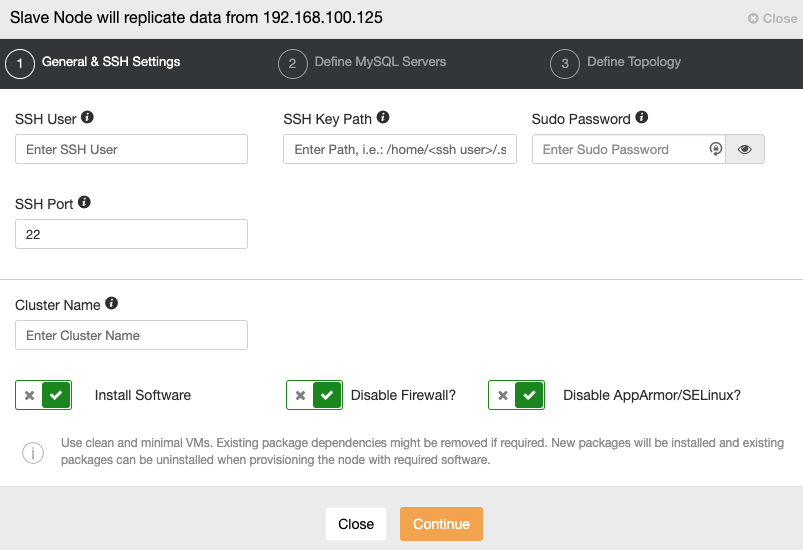The image size is (803, 550).
Task: Click the SSH User info icon
Action: pos(87,117)
